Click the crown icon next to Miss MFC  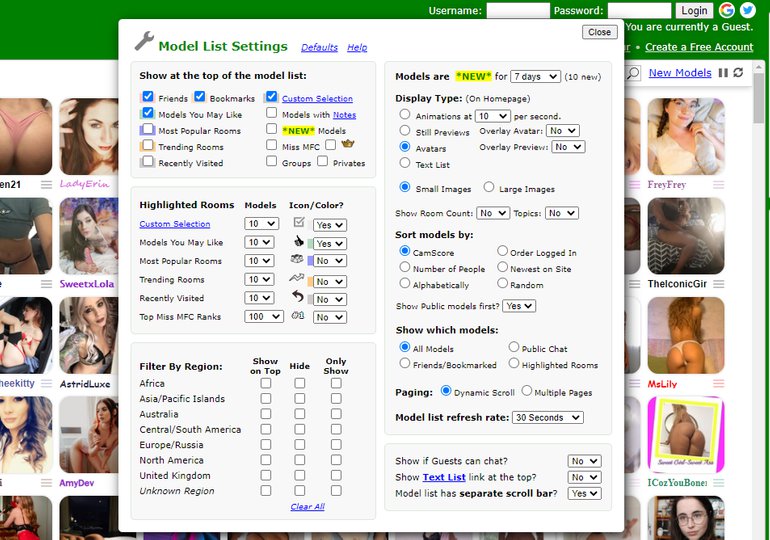pyautogui.click(x=348, y=144)
